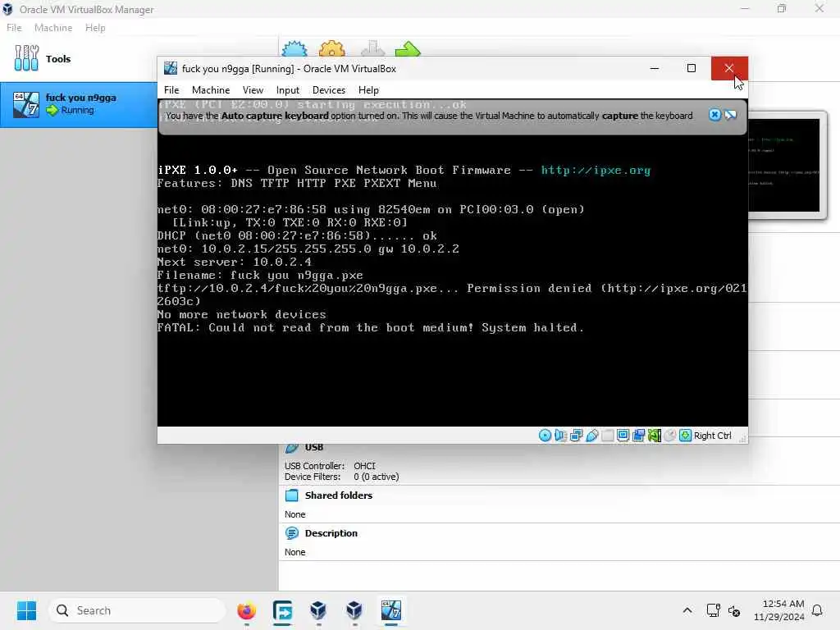Switch to the running VM taskbar icon

click(x=390, y=610)
